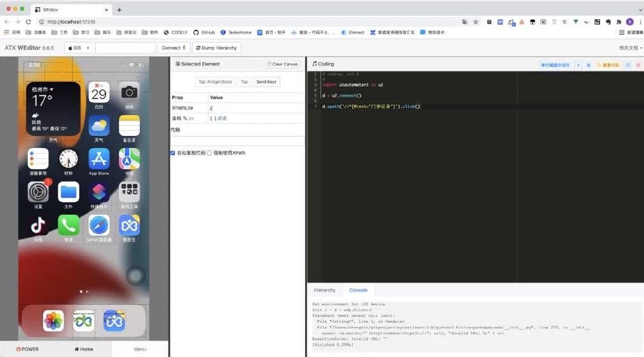Open the TesterHome bookmark
Viewport: 644px width, 357px height.
[x=236, y=32]
